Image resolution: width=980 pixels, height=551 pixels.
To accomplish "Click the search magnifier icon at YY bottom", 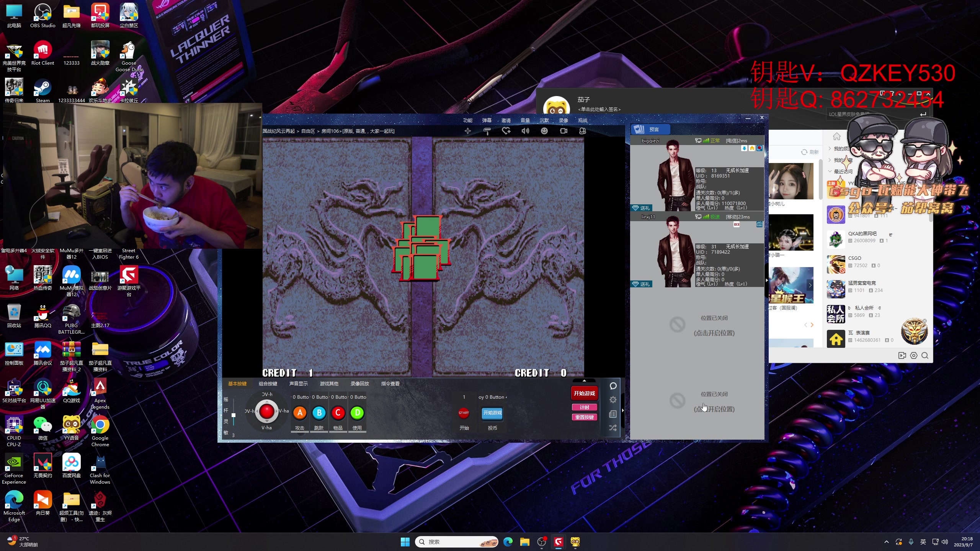I will point(925,355).
